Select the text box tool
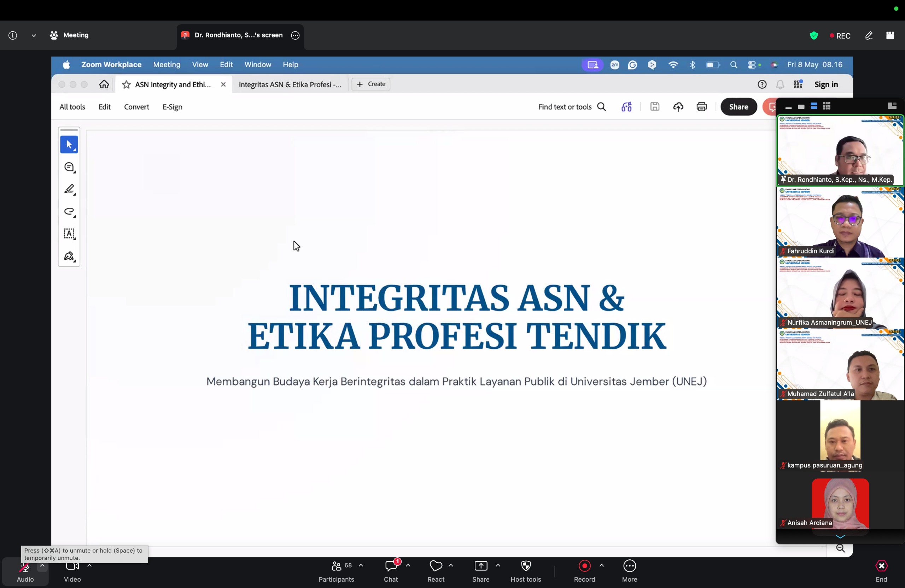 click(x=69, y=234)
